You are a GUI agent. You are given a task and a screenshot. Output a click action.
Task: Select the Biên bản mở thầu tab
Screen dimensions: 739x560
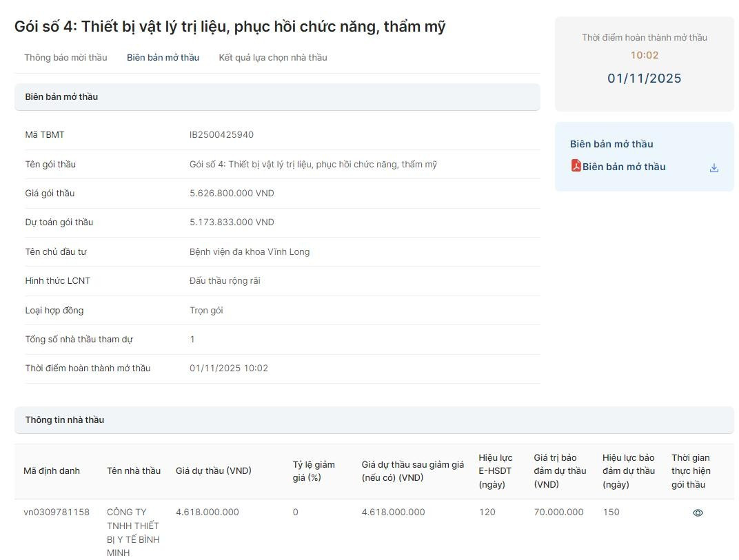tap(163, 57)
